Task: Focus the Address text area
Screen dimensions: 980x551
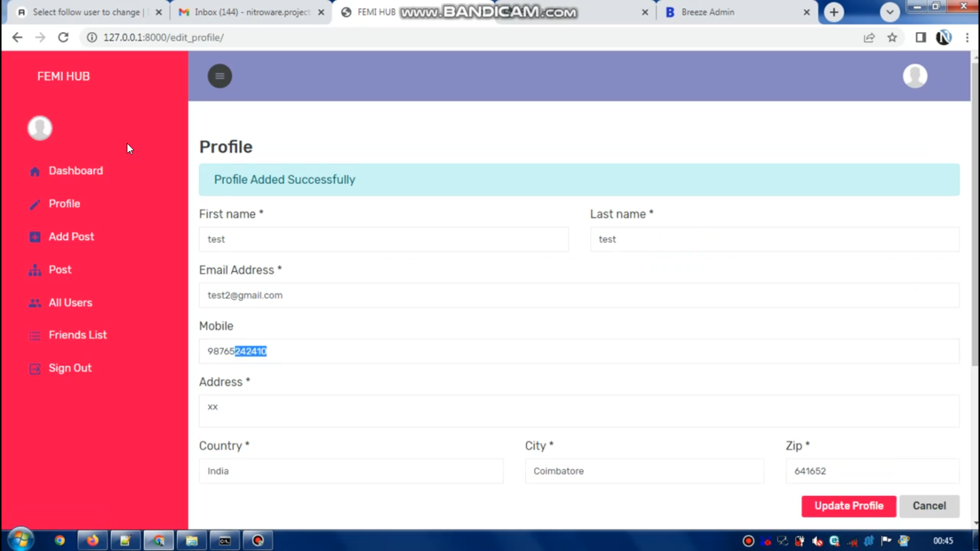Action: click(579, 411)
